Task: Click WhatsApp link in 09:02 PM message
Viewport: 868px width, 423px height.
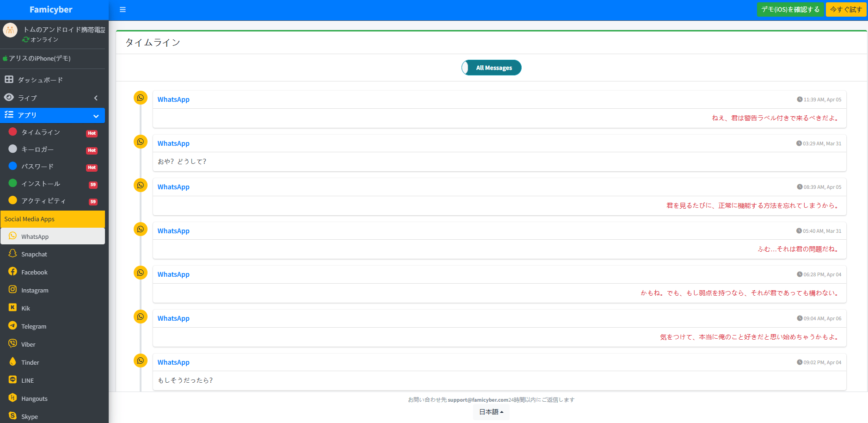Action: (x=173, y=362)
